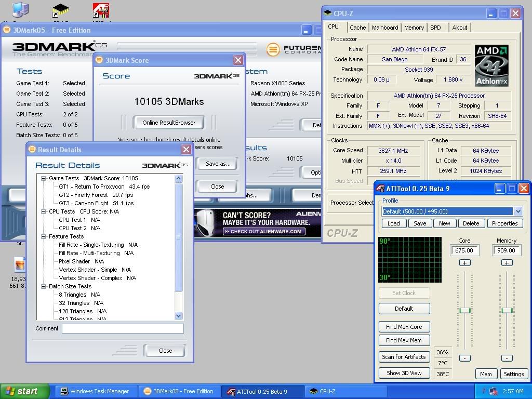Viewport: 532px width, 399px height.
Task: Switch to Windows Task Manager in taskbar
Action: (96, 391)
